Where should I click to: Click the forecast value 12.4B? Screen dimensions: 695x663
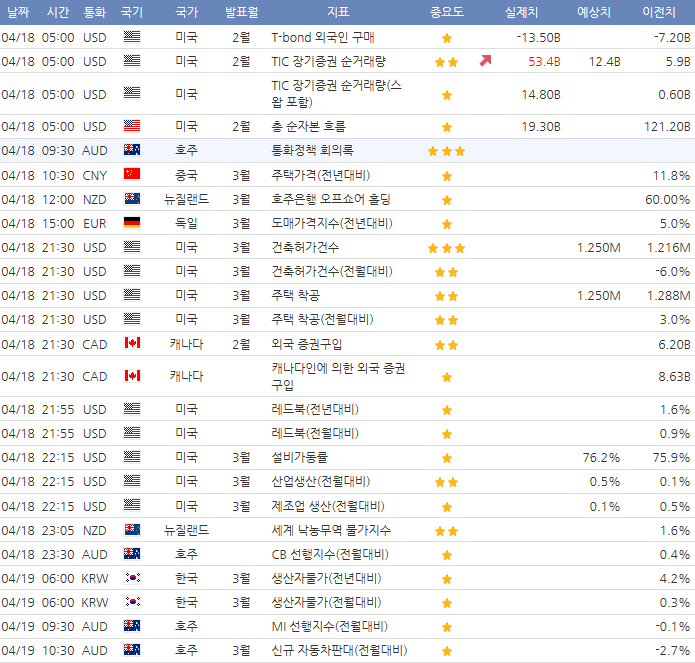[604, 62]
